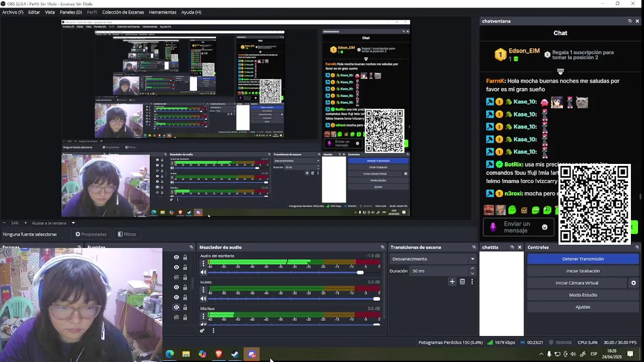Viewport: 644px width, 362px height.
Task: Float the Escenas panel
Action: tap(79, 247)
